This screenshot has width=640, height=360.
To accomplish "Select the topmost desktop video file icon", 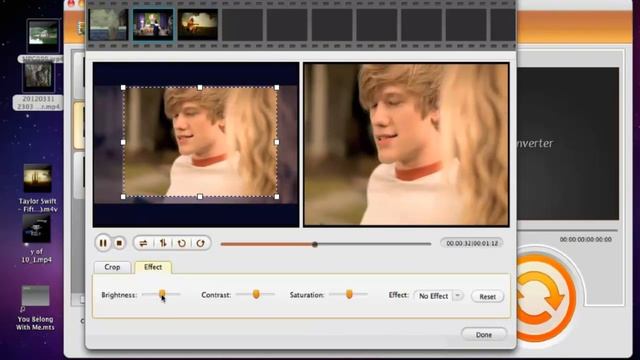I will 43,35.
